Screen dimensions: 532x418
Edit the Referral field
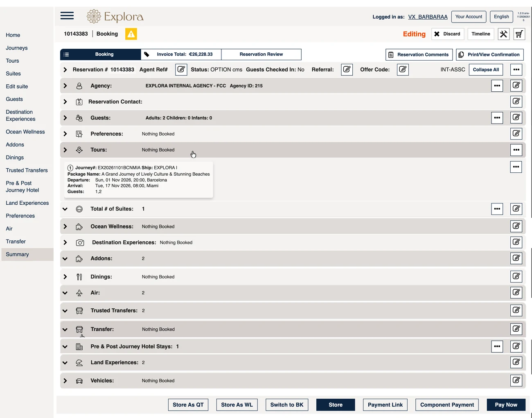pos(347,70)
